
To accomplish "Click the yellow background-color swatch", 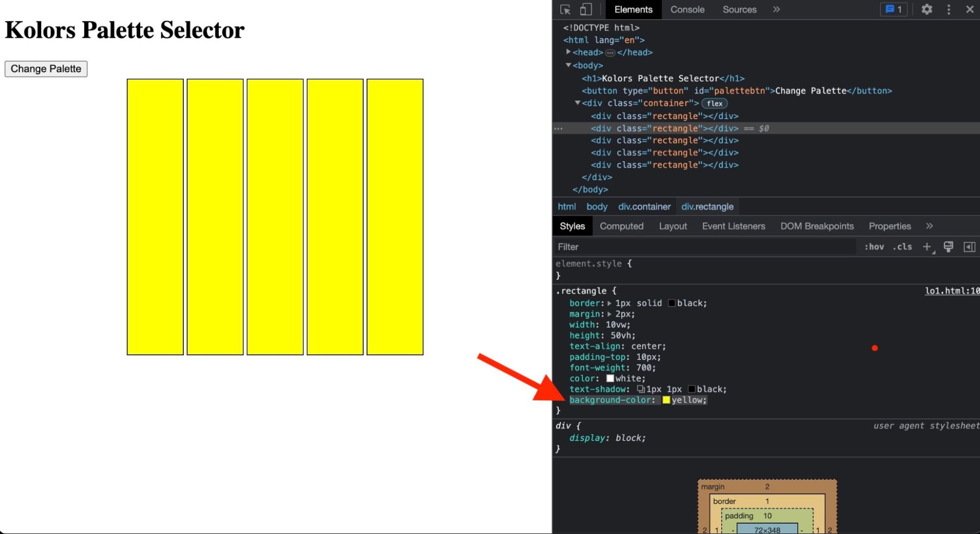I will point(666,400).
